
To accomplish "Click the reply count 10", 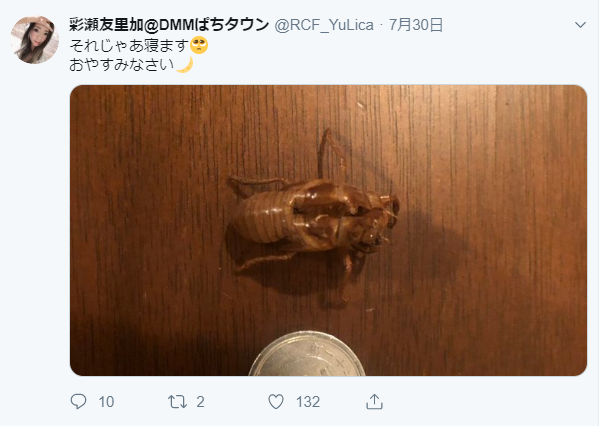I will point(106,402).
